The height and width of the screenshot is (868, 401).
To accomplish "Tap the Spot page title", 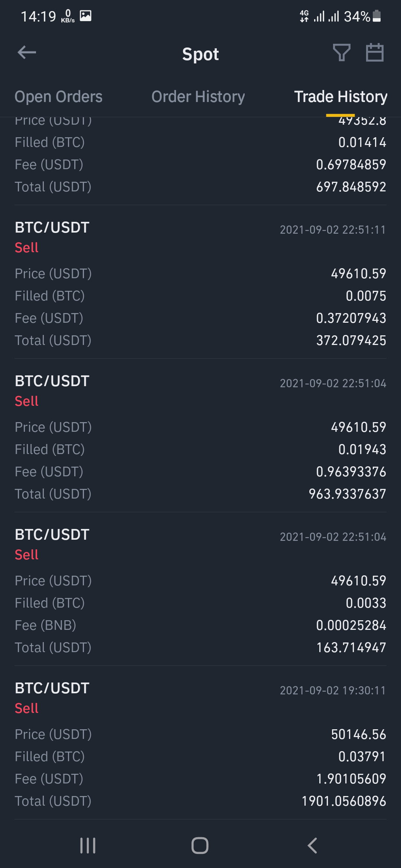I will [200, 54].
